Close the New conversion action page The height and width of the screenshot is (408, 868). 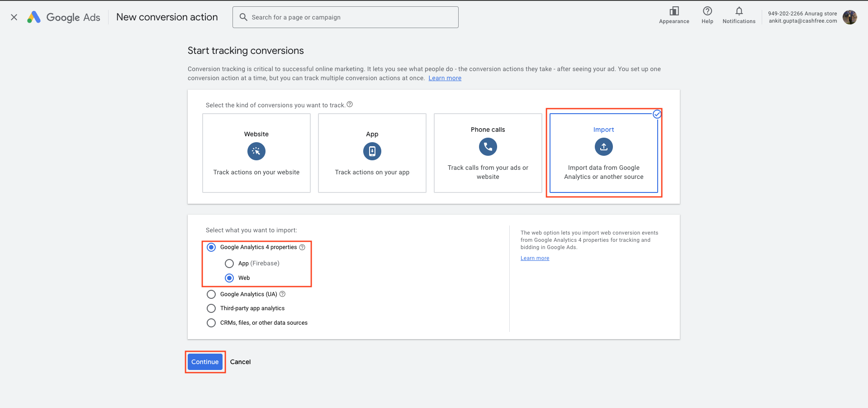coord(14,17)
